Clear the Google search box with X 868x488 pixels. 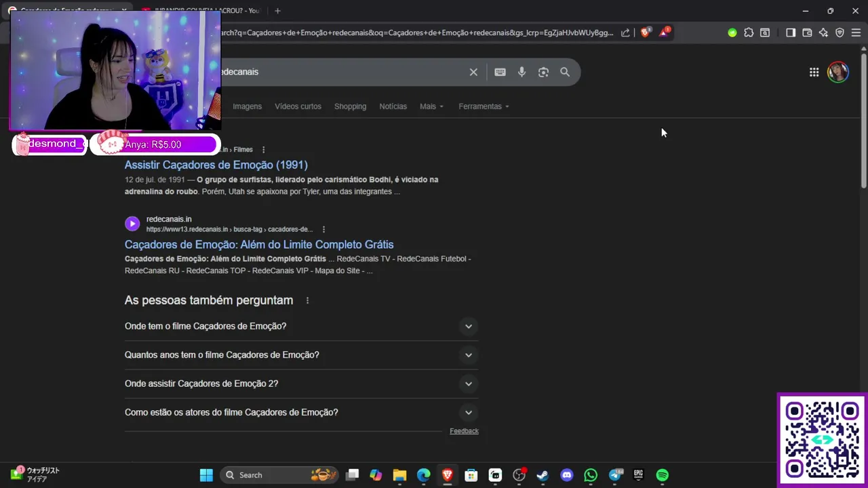click(473, 72)
